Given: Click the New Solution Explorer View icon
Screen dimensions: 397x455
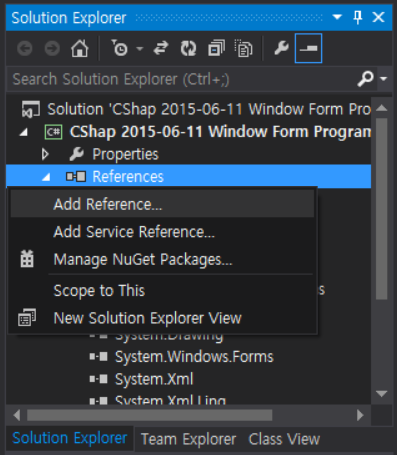Looking at the screenshot, I should (x=27, y=317).
